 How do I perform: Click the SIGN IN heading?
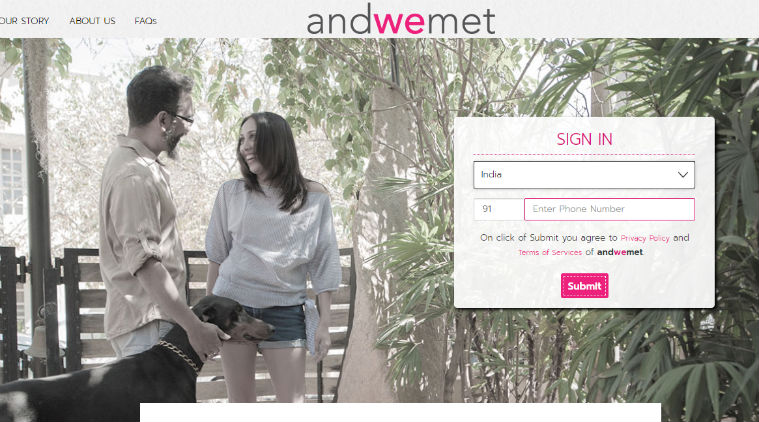pyautogui.click(x=584, y=139)
